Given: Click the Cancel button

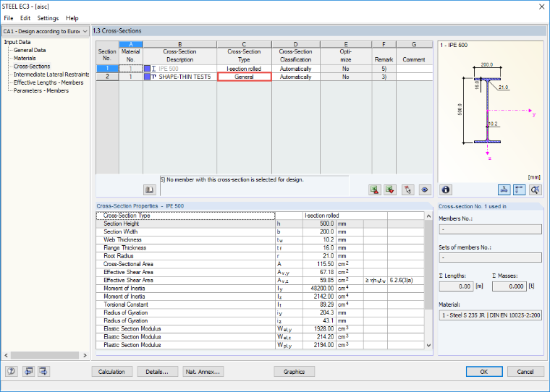Looking at the screenshot, I should (x=525, y=372).
